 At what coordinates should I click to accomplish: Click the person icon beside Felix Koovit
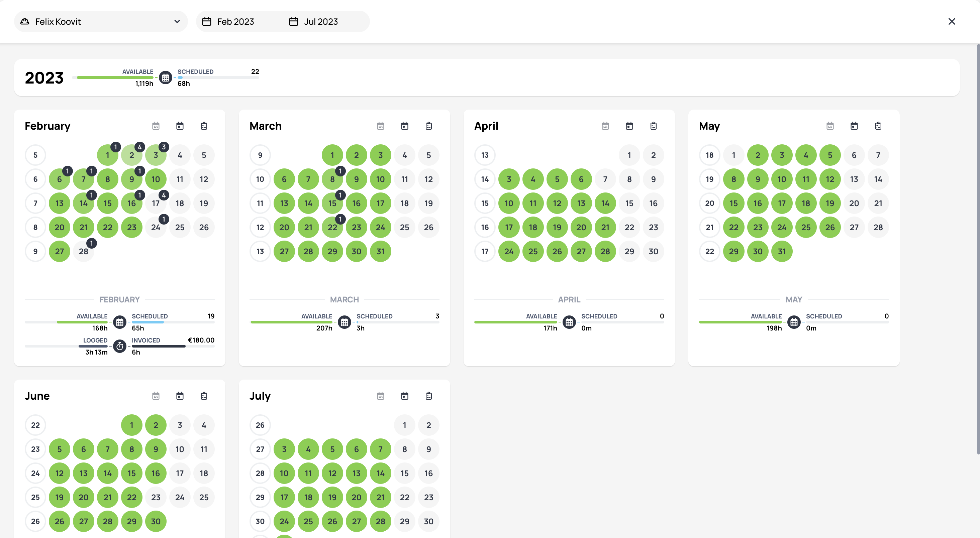24,21
